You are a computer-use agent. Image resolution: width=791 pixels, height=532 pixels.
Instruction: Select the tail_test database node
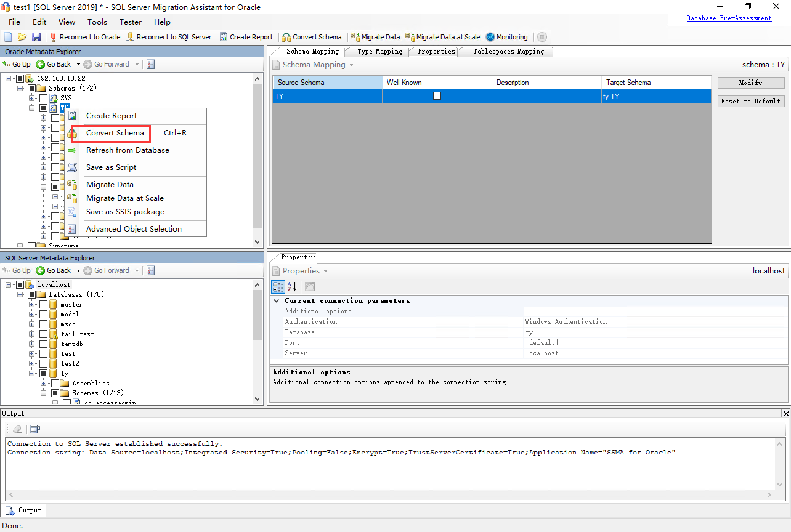tap(78, 334)
